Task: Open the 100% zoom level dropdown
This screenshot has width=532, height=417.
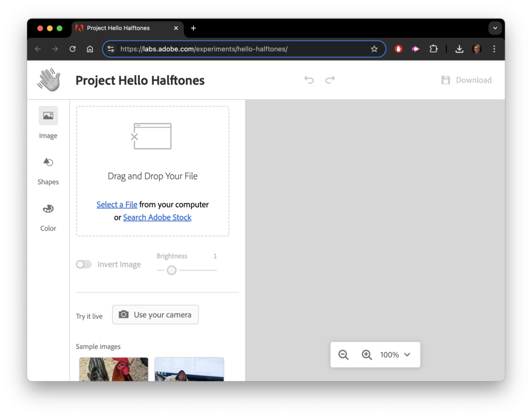Action: [395, 355]
